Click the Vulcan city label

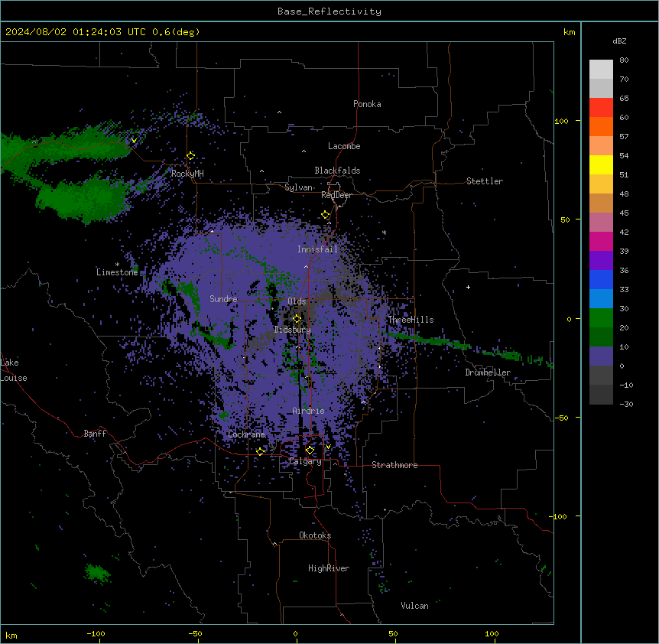click(415, 606)
